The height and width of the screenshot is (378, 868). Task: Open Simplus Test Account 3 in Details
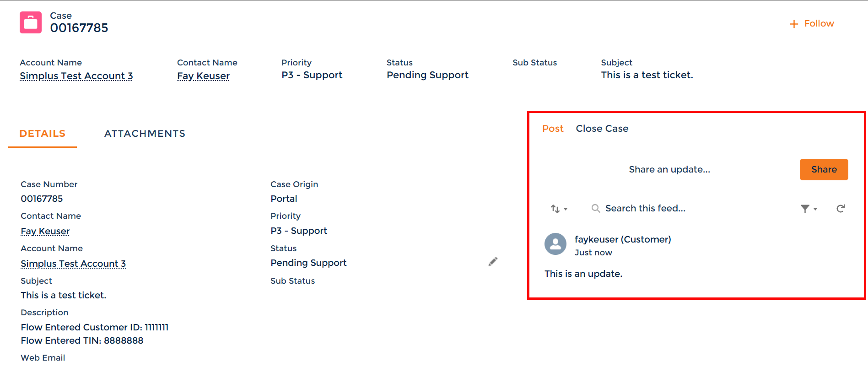click(73, 264)
